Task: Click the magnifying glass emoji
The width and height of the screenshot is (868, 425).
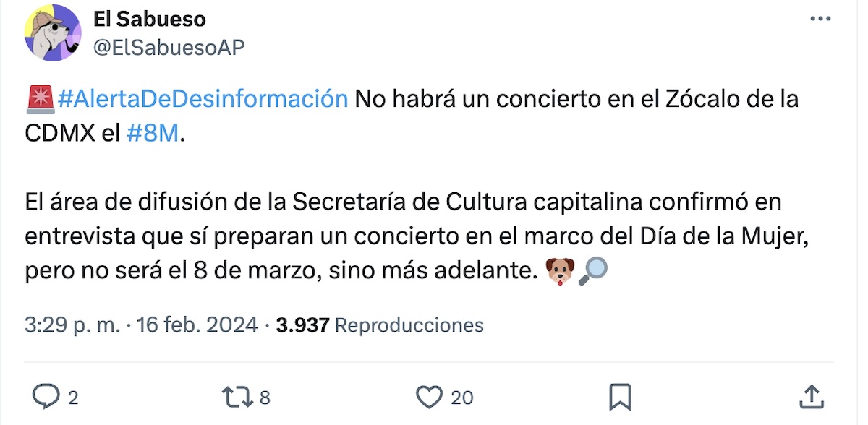Action: (x=593, y=272)
